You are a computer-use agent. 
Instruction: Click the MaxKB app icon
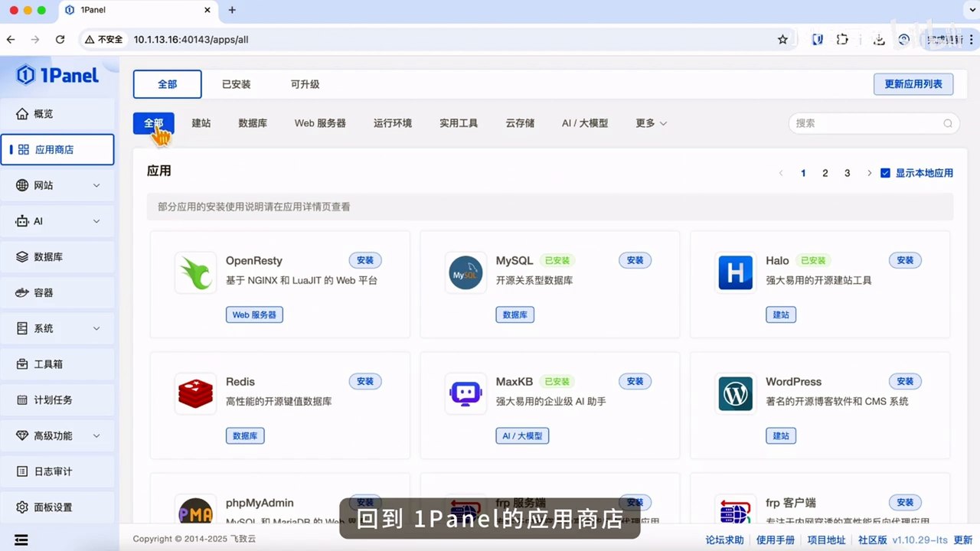click(x=465, y=393)
